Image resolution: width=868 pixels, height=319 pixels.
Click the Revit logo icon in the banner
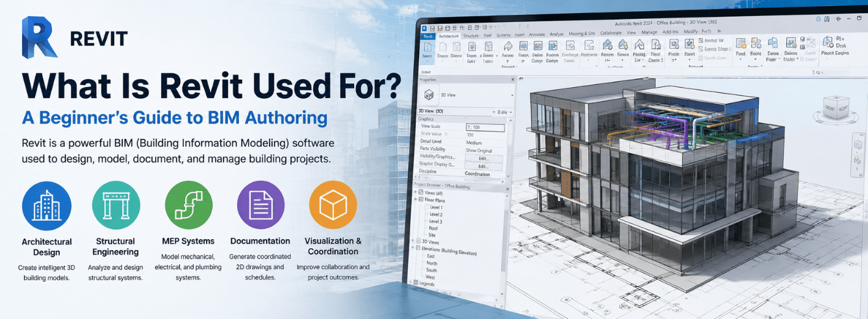(40, 38)
